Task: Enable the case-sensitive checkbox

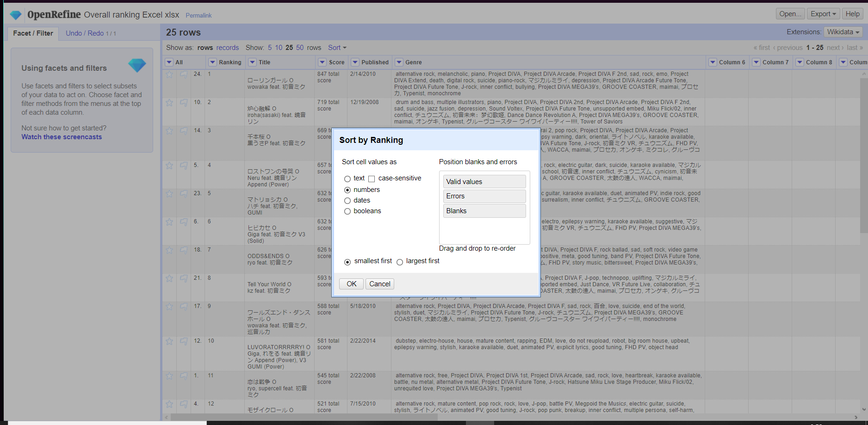Action: pos(372,179)
